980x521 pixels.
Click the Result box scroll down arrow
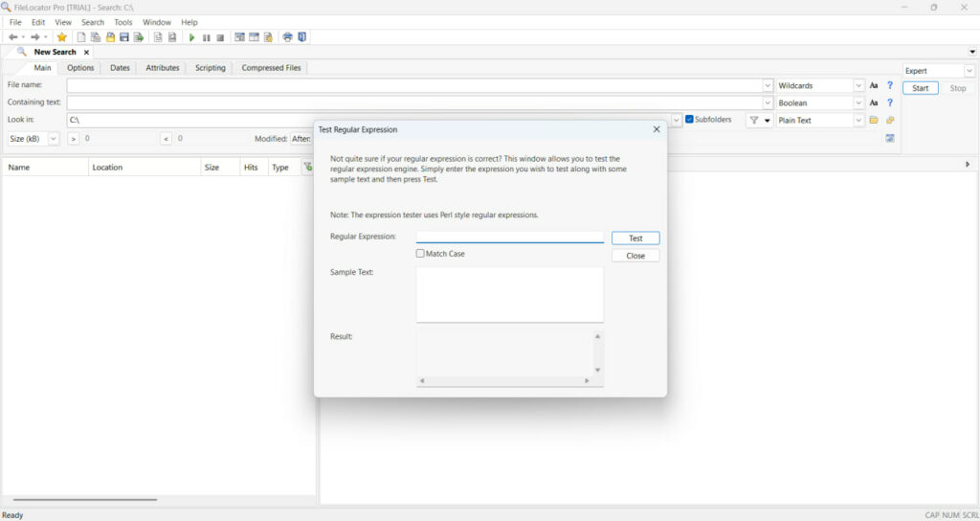tap(597, 371)
